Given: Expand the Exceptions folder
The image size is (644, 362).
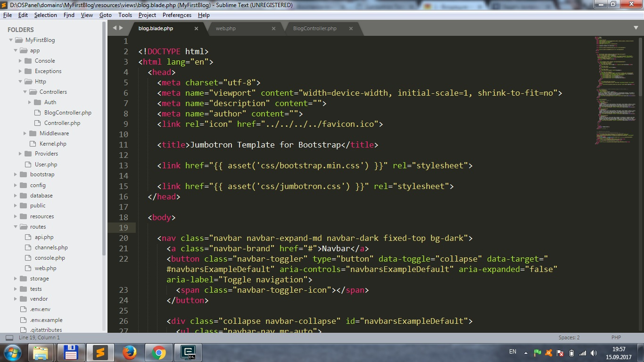Looking at the screenshot, I should [20, 71].
